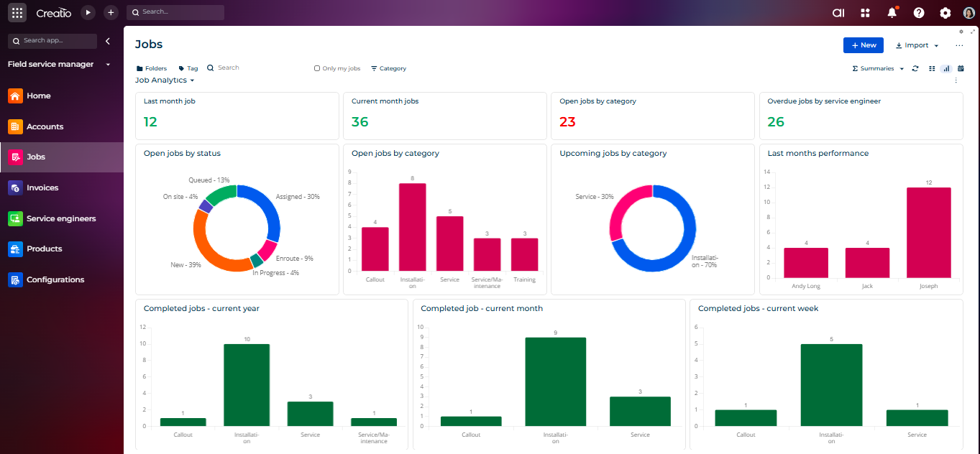Click the refresh data icon

915,69
